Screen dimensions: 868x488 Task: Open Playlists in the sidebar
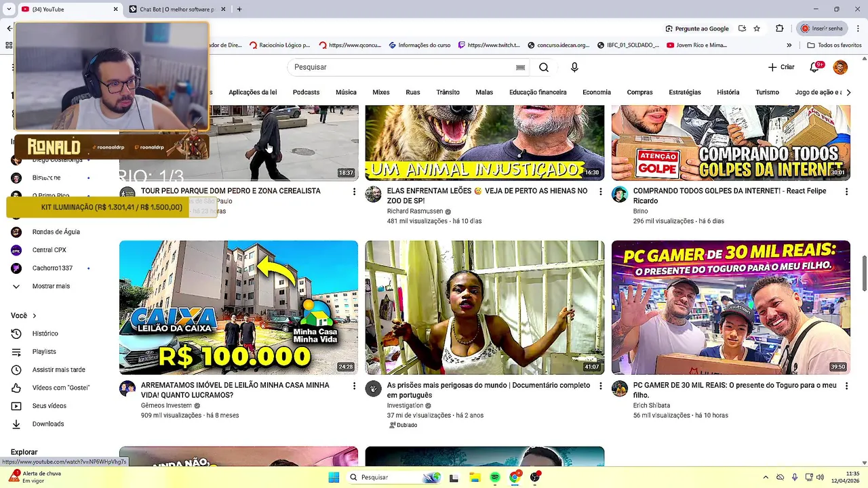point(44,352)
